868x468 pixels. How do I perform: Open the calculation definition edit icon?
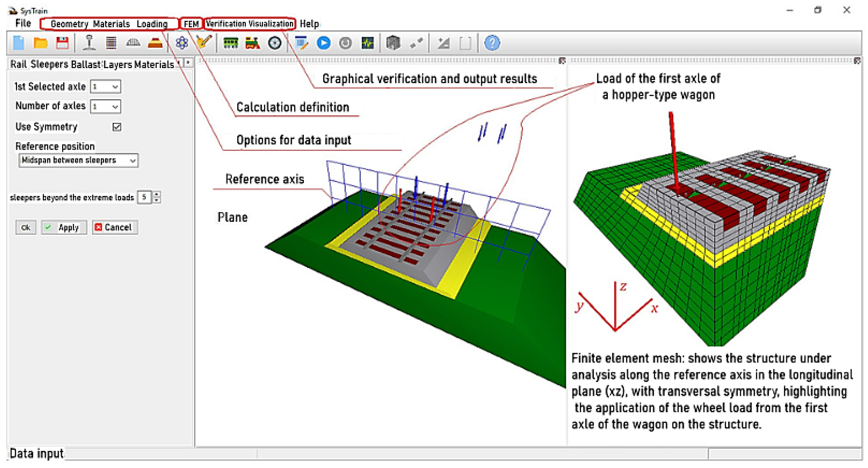pos(301,43)
